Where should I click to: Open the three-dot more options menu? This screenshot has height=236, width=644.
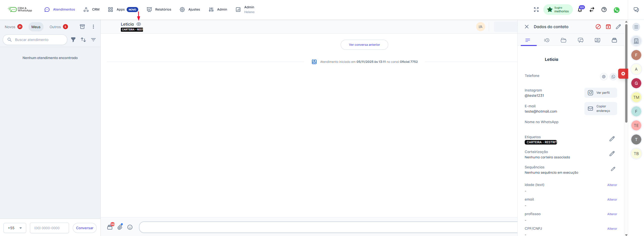[x=93, y=27]
